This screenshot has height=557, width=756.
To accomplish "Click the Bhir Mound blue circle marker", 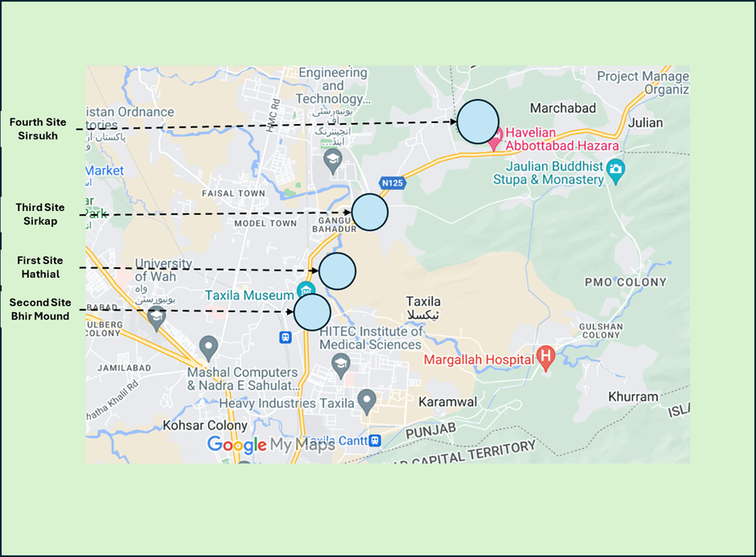I will [312, 312].
